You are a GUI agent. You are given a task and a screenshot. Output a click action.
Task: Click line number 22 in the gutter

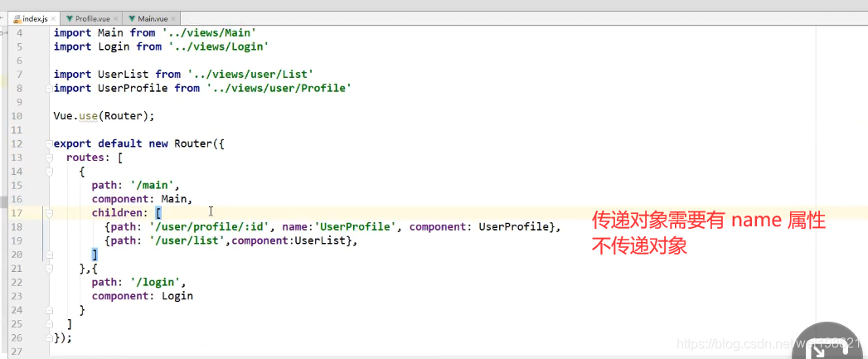coord(16,282)
